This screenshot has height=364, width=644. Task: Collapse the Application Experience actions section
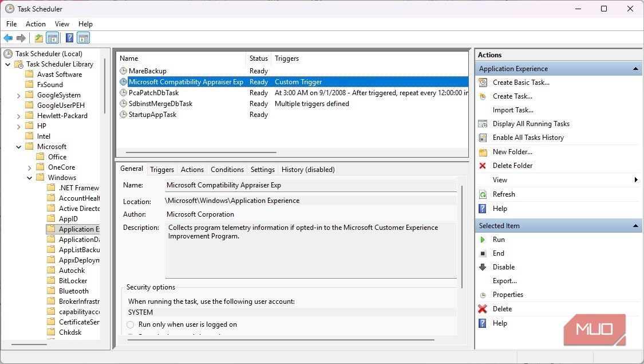point(635,69)
